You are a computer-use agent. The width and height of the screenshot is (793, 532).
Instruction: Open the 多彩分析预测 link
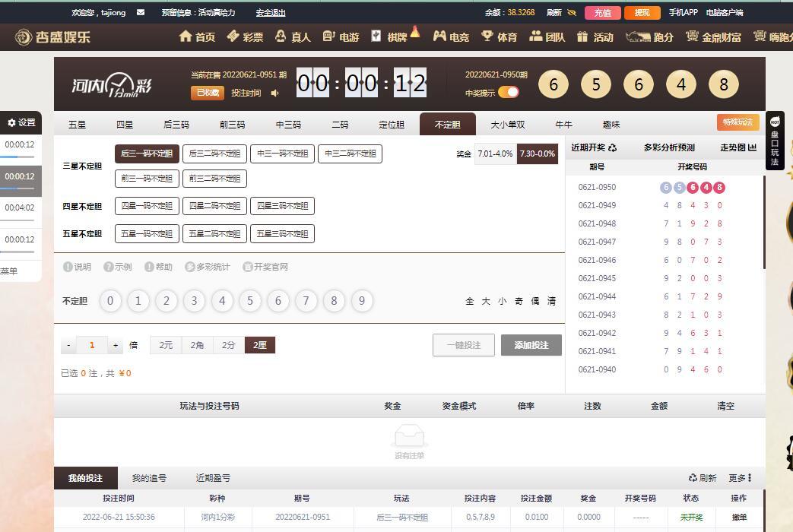click(x=669, y=147)
